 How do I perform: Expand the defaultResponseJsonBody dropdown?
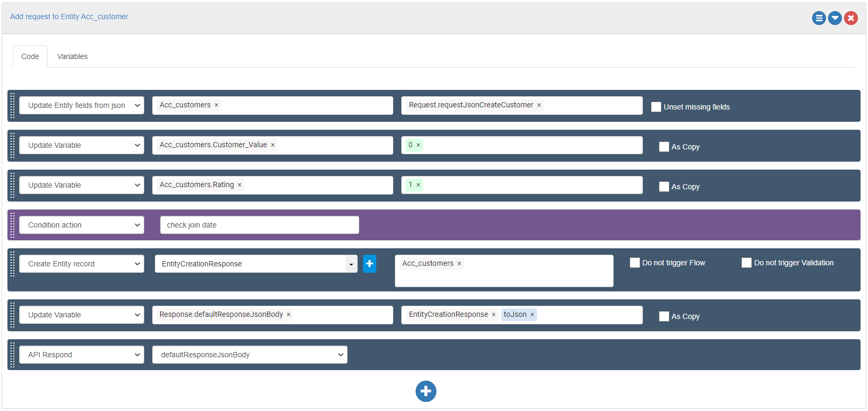pos(250,355)
